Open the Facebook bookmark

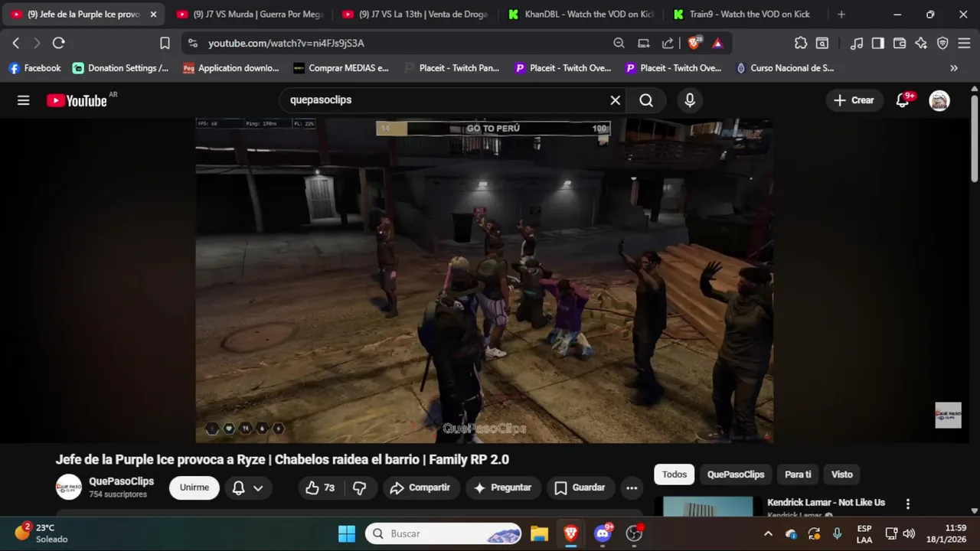(34, 68)
